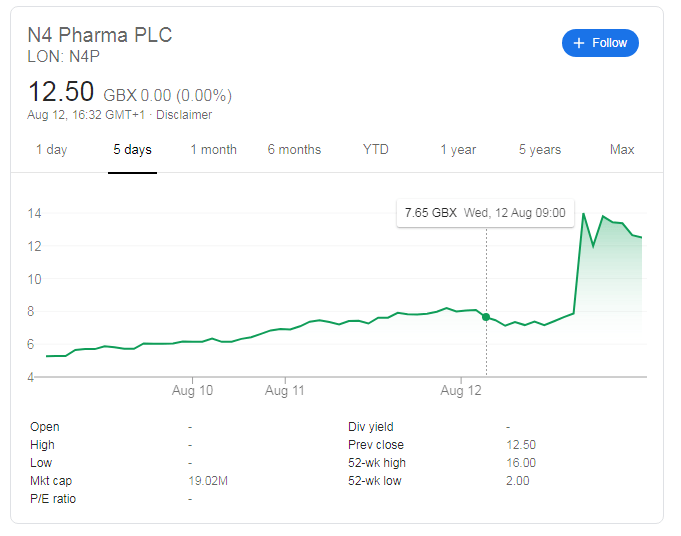Screen dimensions: 681x536
Task: Click the Aug 12 axis label
Action: coord(461,390)
